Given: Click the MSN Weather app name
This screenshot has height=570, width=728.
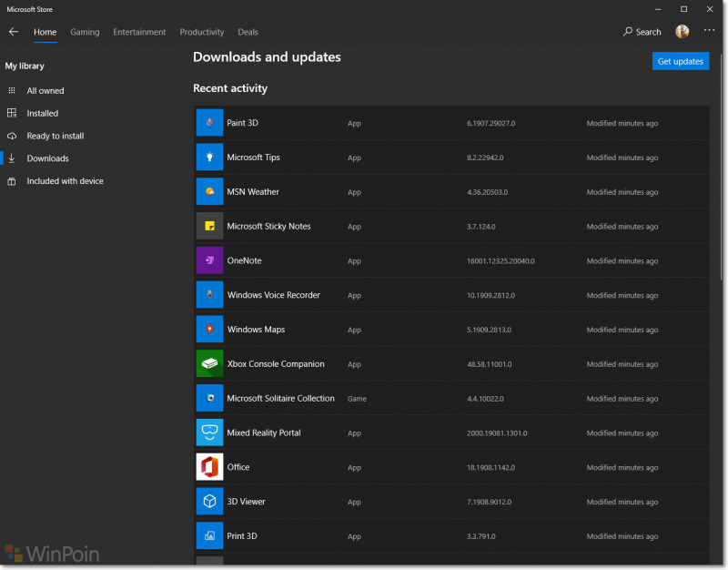Looking at the screenshot, I should [x=253, y=191].
